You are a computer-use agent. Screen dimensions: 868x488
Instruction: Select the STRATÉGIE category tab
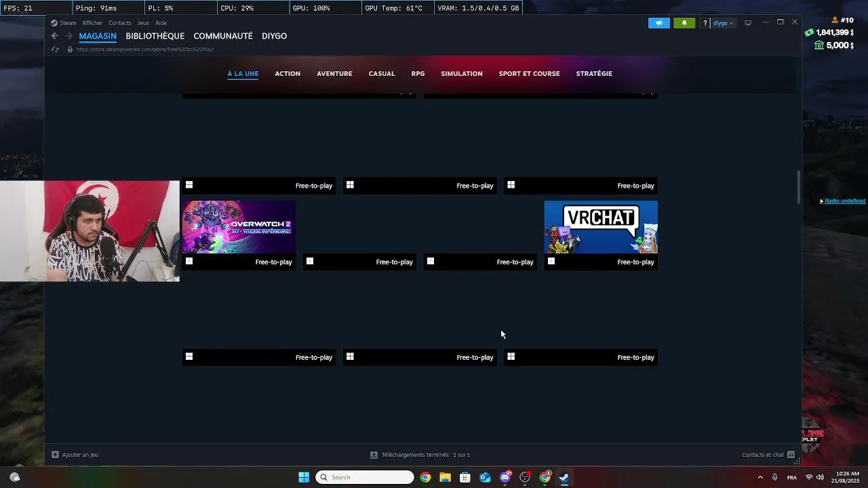(x=594, y=73)
